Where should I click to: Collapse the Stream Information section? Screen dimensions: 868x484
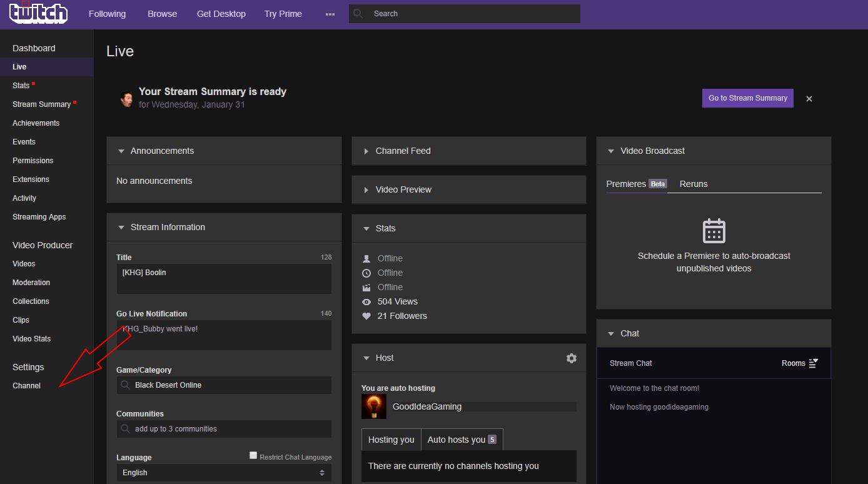pos(121,227)
